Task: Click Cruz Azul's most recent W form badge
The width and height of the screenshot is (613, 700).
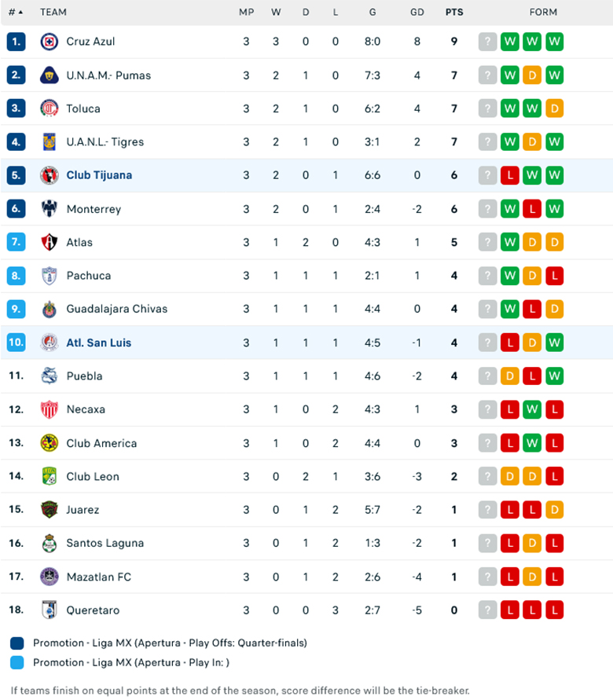Action: [555, 42]
